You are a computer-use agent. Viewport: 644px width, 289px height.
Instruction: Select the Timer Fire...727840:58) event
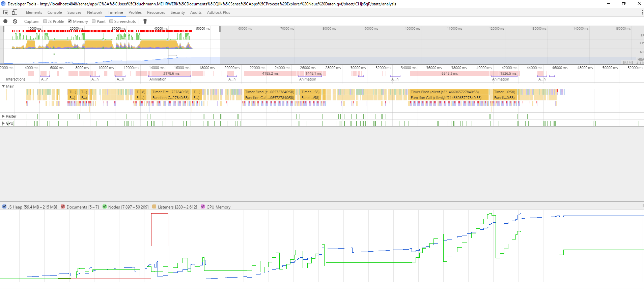tap(170, 92)
